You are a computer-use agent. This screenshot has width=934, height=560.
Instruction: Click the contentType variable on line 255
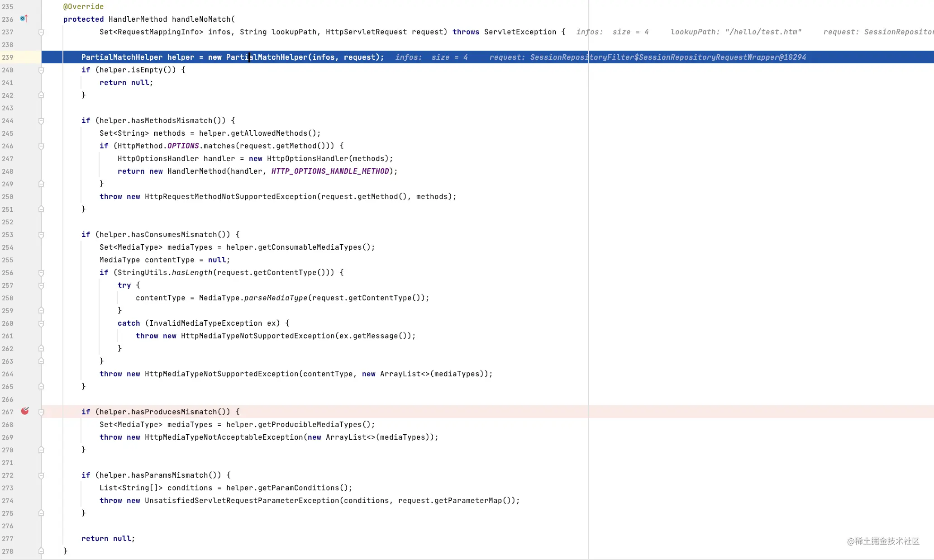point(169,260)
